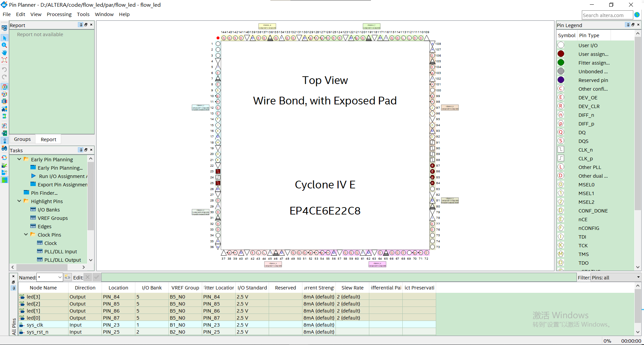The width and height of the screenshot is (644, 345).
Task: Sort by the Location column header
Action: pyautogui.click(x=118, y=288)
